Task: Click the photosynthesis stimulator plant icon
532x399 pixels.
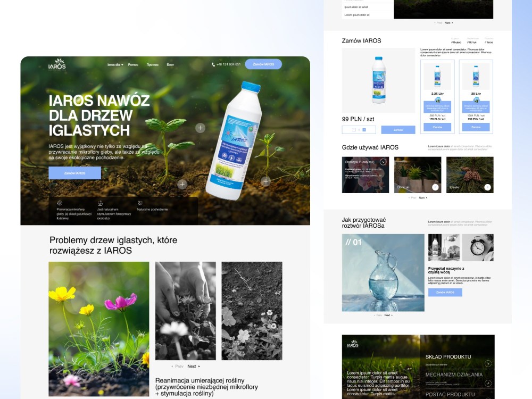Action: [100, 203]
